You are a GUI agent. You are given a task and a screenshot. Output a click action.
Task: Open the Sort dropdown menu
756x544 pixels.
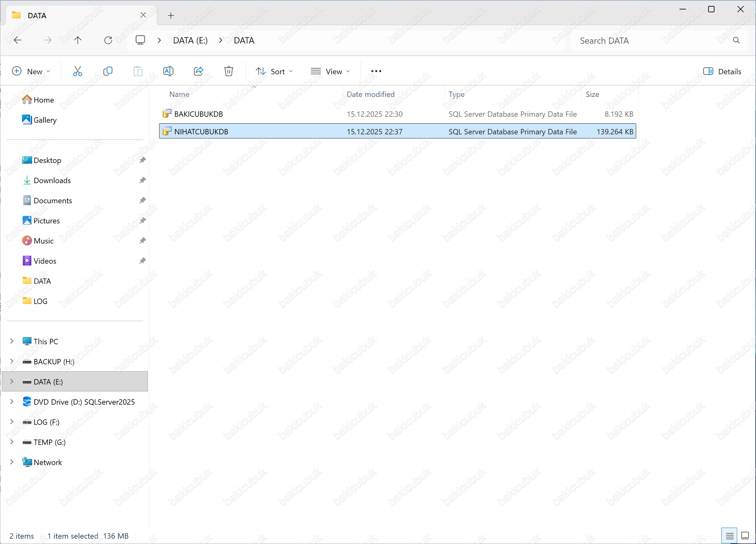coord(274,71)
